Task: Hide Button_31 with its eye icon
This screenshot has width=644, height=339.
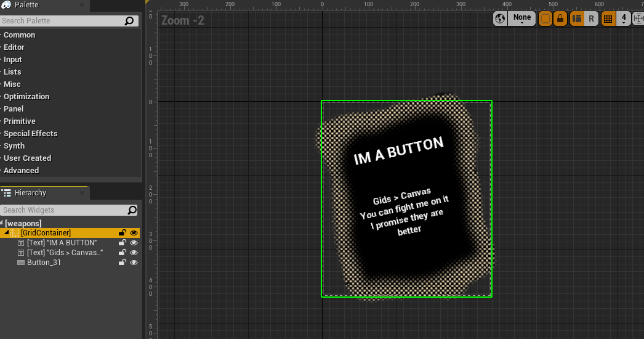Action: point(134,263)
